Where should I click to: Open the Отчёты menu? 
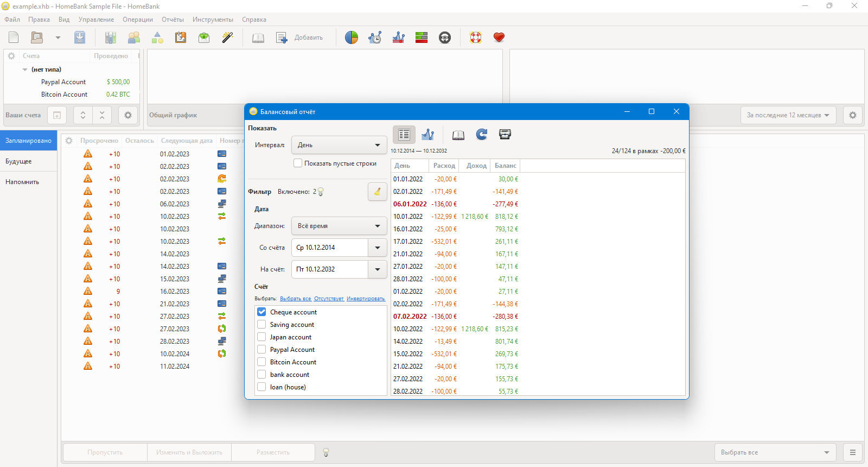pyautogui.click(x=173, y=20)
